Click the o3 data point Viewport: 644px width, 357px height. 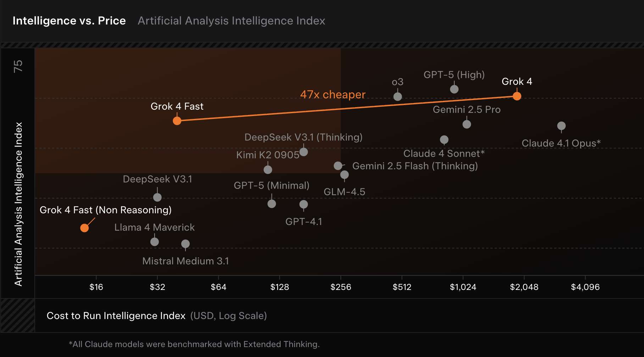click(x=398, y=97)
